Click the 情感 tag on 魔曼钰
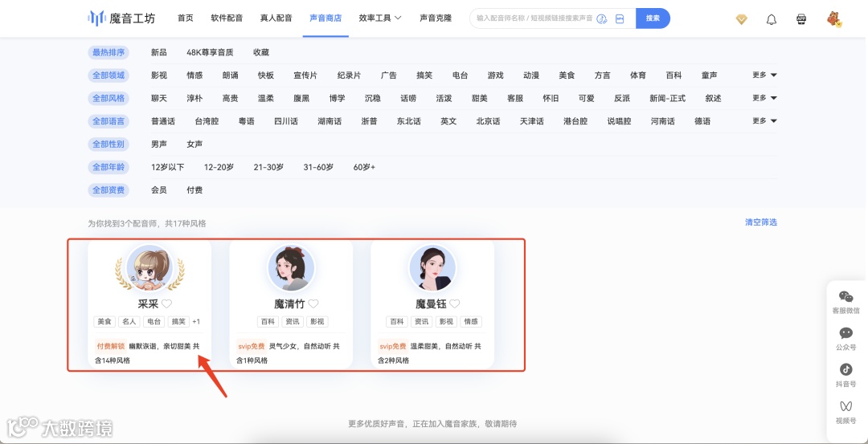Viewport: 868px width, 444px height. tap(470, 322)
